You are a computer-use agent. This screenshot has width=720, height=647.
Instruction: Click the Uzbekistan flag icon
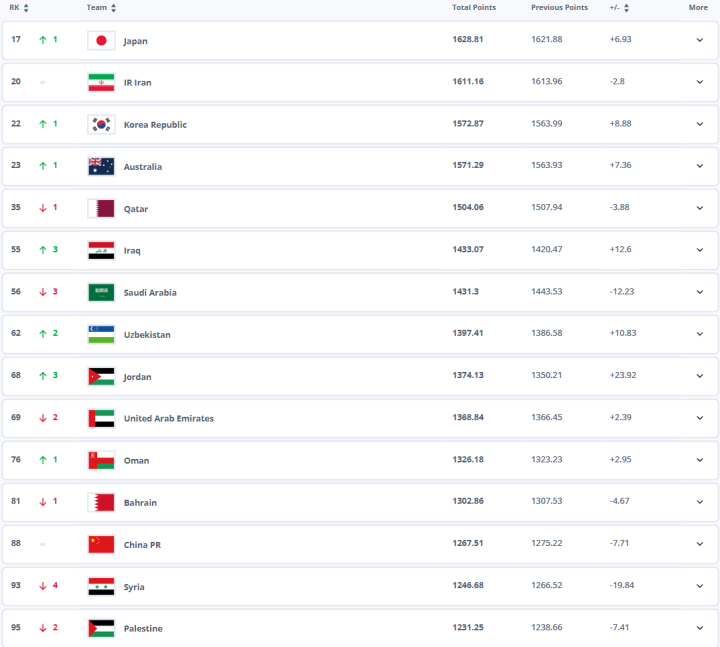(x=101, y=335)
